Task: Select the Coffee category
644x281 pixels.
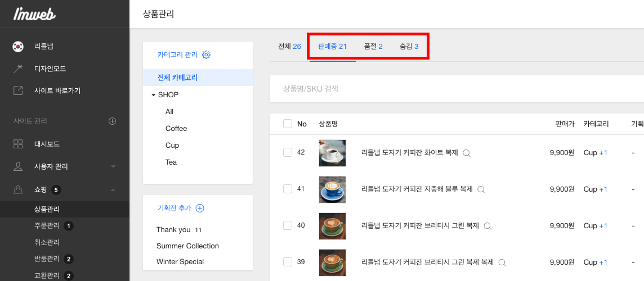Action: coord(176,128)
